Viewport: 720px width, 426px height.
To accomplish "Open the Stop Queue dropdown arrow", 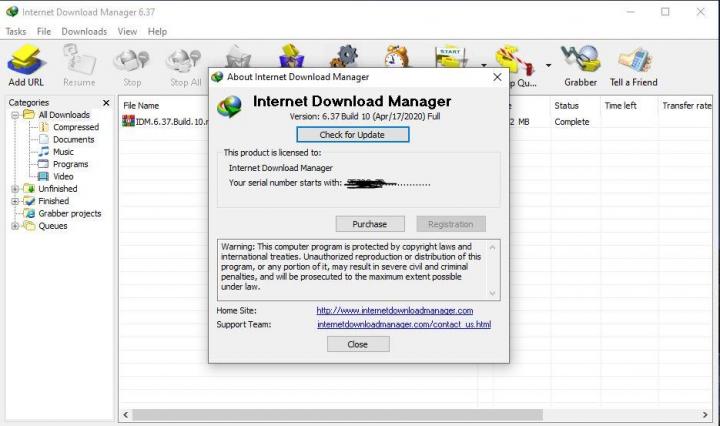I will coord(548,65).
